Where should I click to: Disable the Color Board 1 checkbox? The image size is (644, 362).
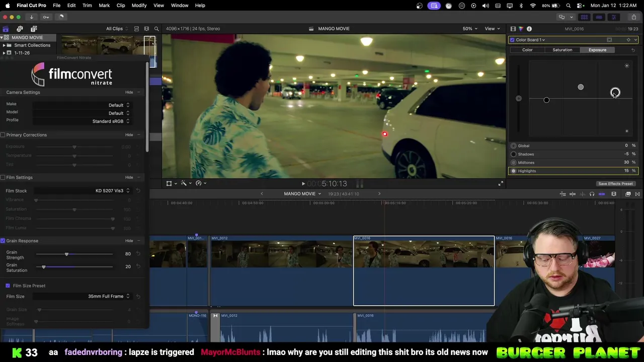(x=512, y=40)
